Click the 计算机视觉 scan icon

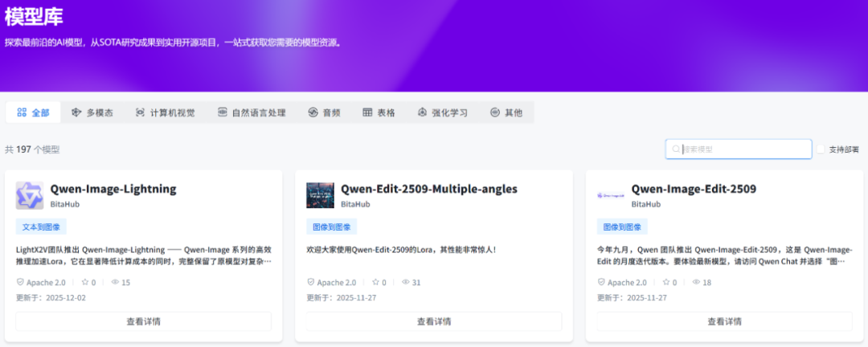tap(140, 113)
